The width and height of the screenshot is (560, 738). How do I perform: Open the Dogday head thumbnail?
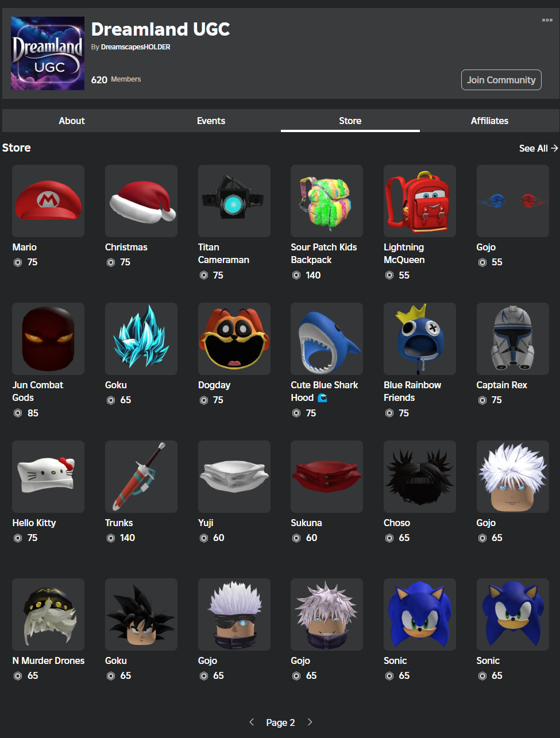[x=234, y=339]
